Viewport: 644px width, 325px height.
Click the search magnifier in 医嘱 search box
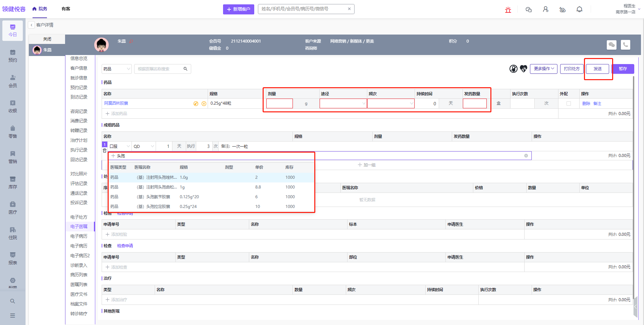tap(185, 69)
